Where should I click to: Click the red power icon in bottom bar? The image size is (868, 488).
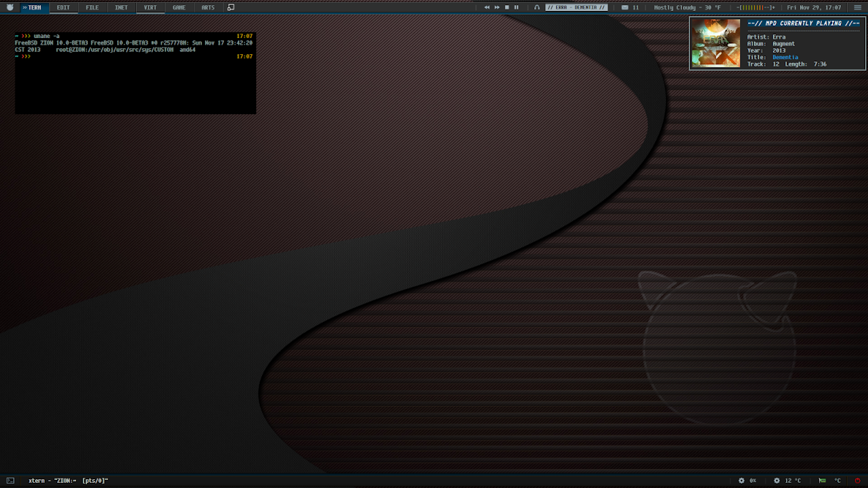click(857, 480)
